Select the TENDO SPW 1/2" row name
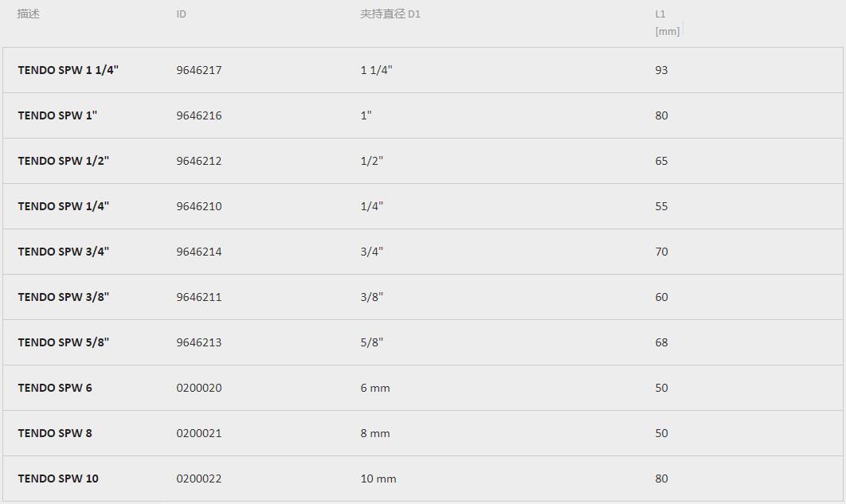846x504 pixels. 63,161
